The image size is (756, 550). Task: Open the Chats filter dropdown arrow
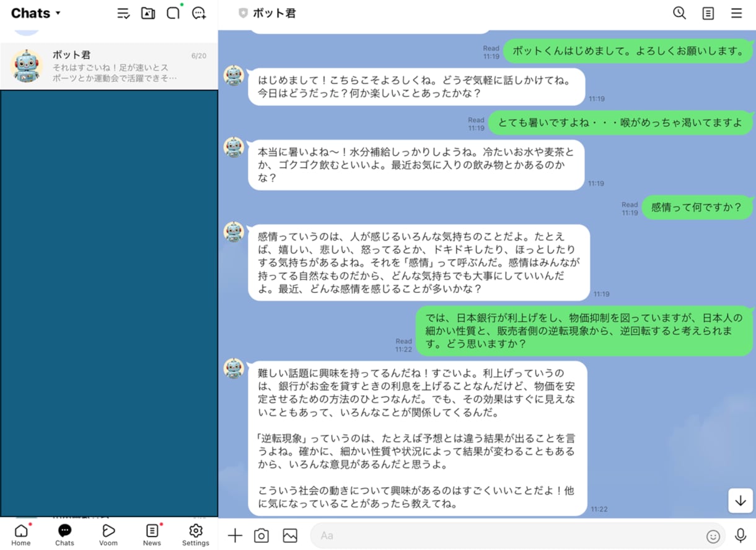pyautogui.click(x=58, y=13)
